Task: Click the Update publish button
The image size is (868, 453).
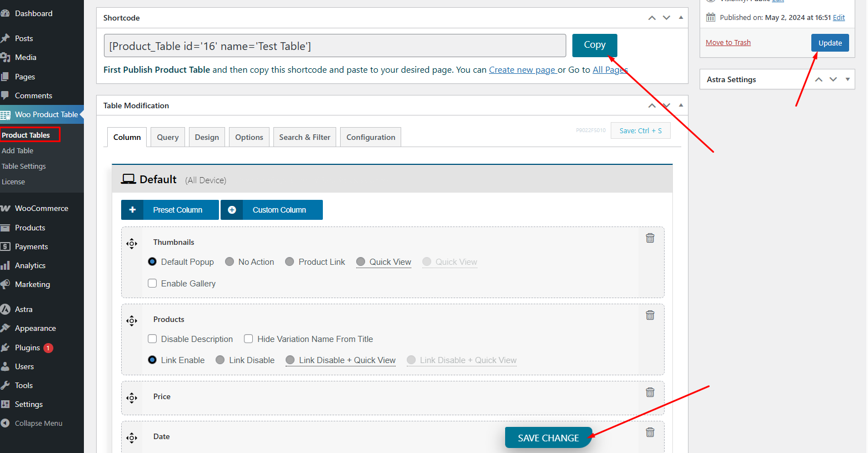Action: tap(830, 43)
